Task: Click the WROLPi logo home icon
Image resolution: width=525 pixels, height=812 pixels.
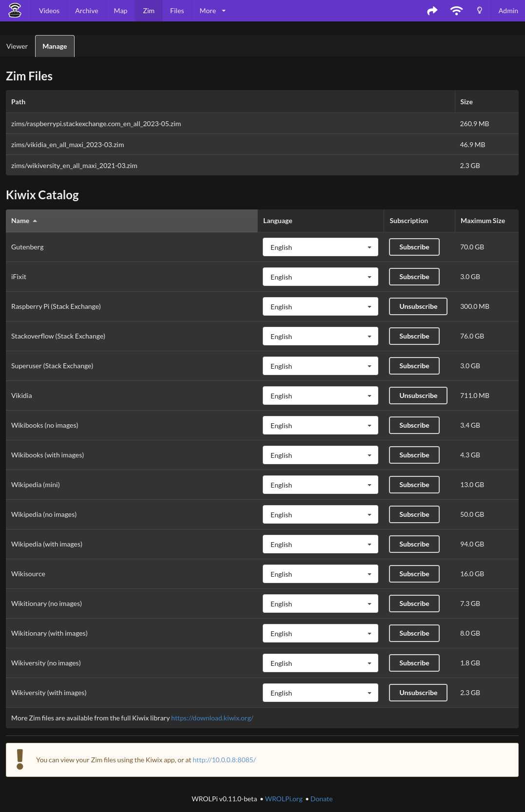Action: point(15,10)
